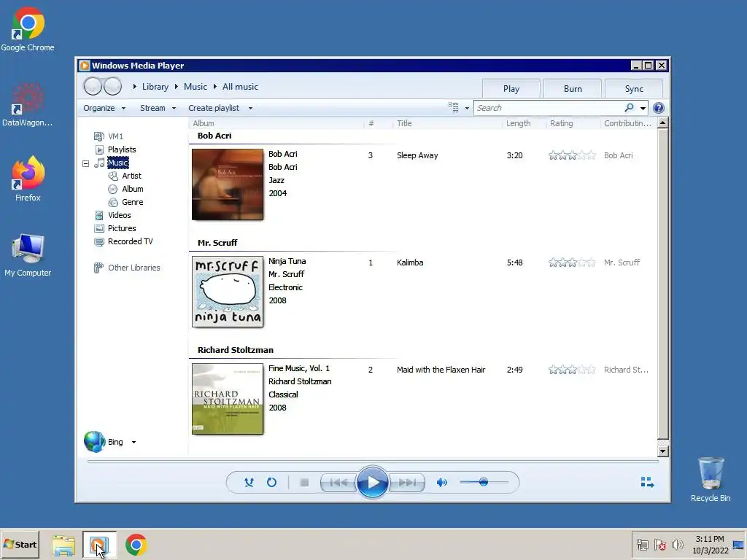Switch to Now Playing view
The image size is (747, 560).
click(x=647, y=483)
